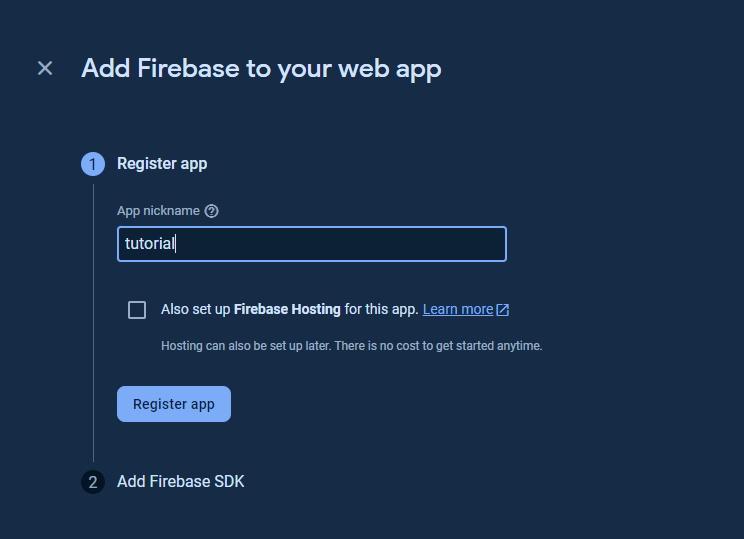
Task: Click the external link icon beside Learn more
Action: click(x=503, y=310)
